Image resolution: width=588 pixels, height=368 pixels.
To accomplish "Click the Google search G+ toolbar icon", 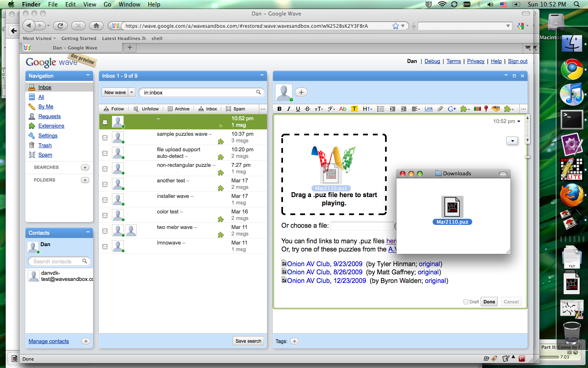I will pyautogui.click(x=452, y=109).
